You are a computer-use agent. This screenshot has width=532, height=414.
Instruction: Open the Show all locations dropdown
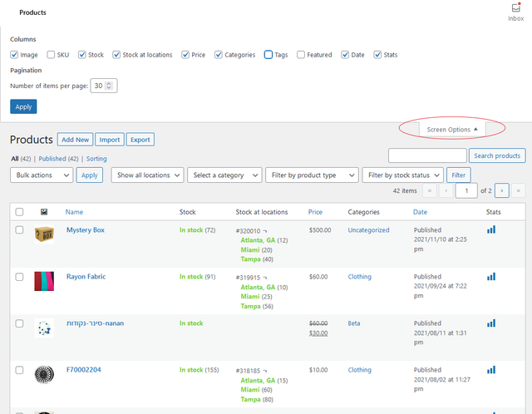click(147, 175)
